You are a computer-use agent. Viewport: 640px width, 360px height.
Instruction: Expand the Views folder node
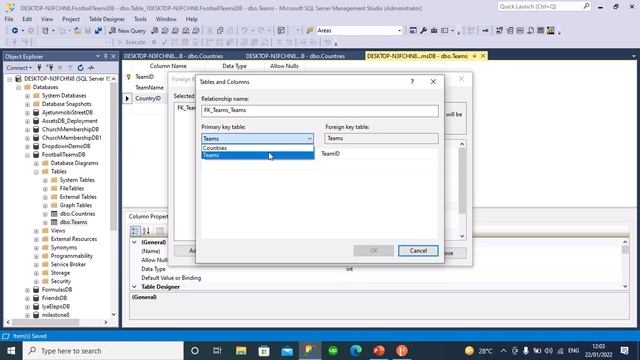36,231
